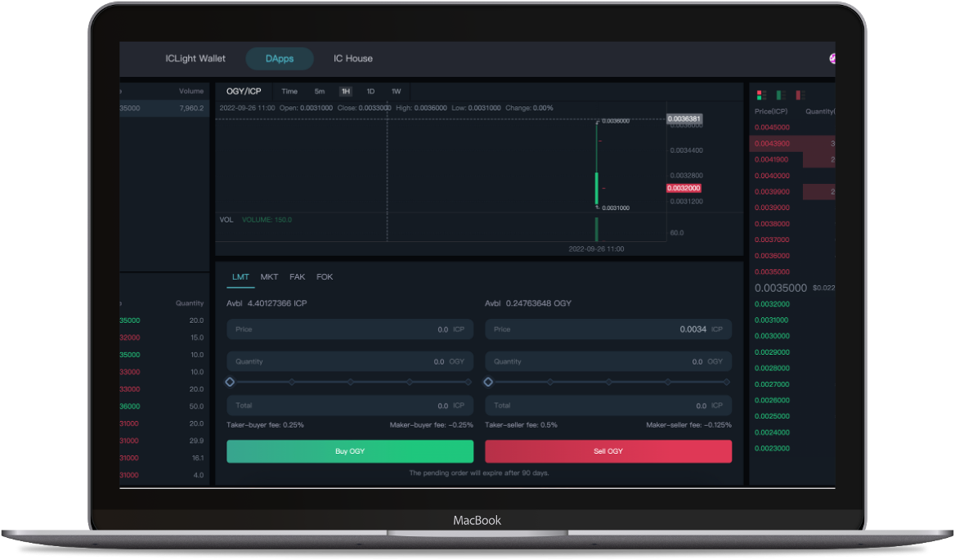The width and height of the screenshot is (955, 560).
Task: Go to the IC House tab
Action: tap(353, 59)
